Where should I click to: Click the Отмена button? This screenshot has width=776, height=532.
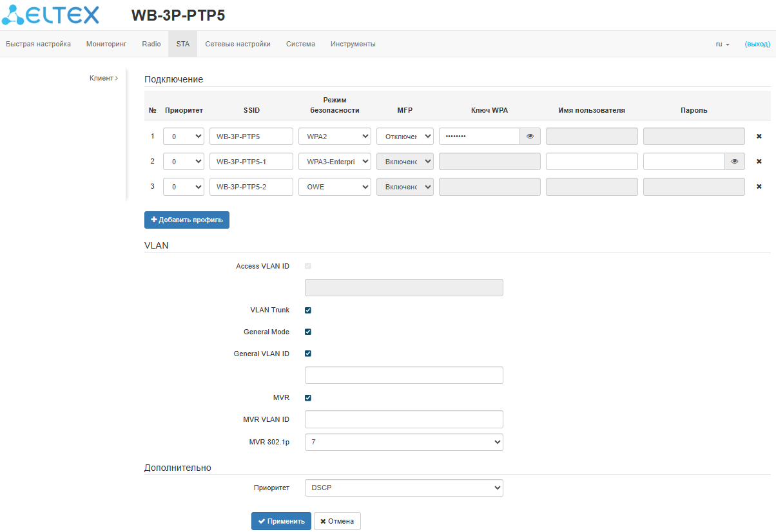coord(337,521)
